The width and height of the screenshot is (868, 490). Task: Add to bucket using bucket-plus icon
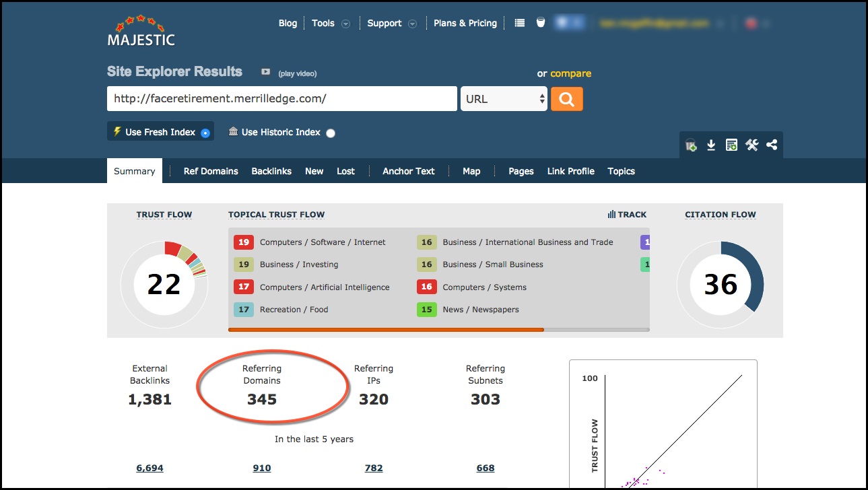click(691, 145)
